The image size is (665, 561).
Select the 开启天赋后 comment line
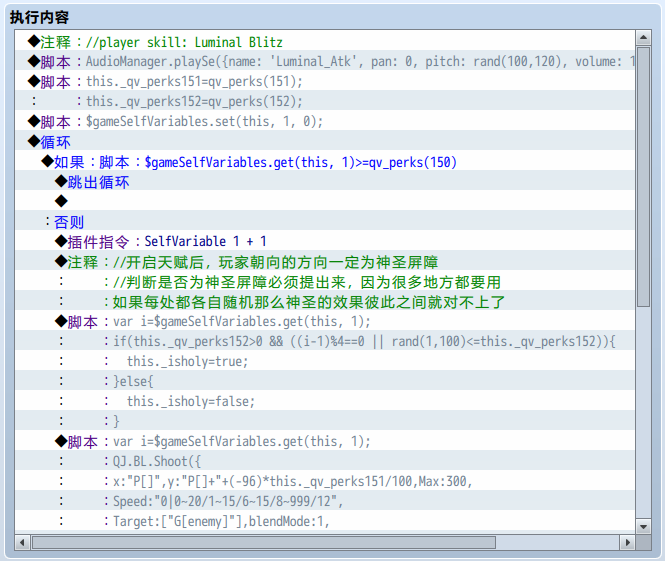tap(325, 262)
